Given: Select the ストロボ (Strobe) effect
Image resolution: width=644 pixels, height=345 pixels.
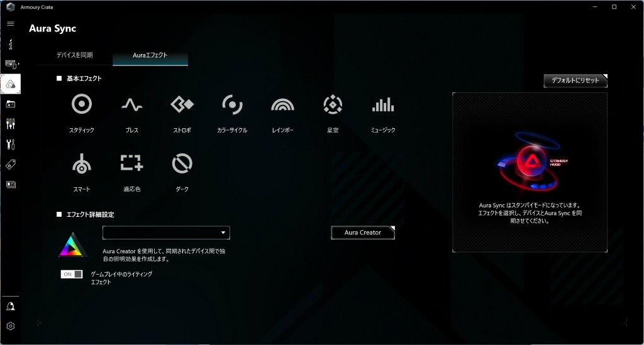Looking at the screenshot, I should (182, 104).
